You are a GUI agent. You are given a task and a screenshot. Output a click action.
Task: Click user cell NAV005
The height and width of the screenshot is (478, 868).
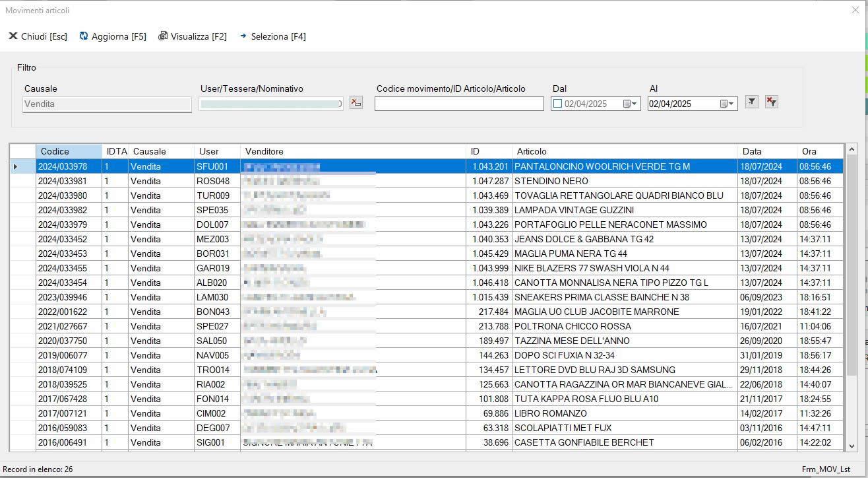click(217, 355)
